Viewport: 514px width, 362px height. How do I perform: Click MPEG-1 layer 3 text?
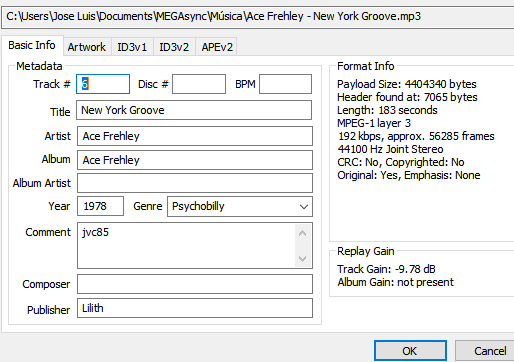click(374, 123)
